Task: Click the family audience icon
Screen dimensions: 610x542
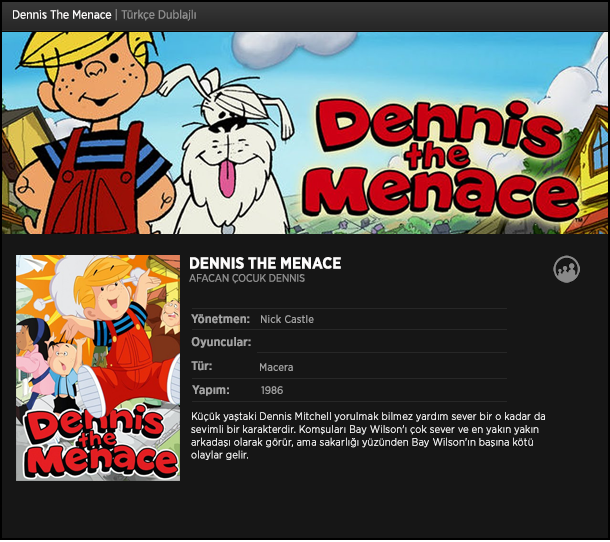Action: [566, 269]
